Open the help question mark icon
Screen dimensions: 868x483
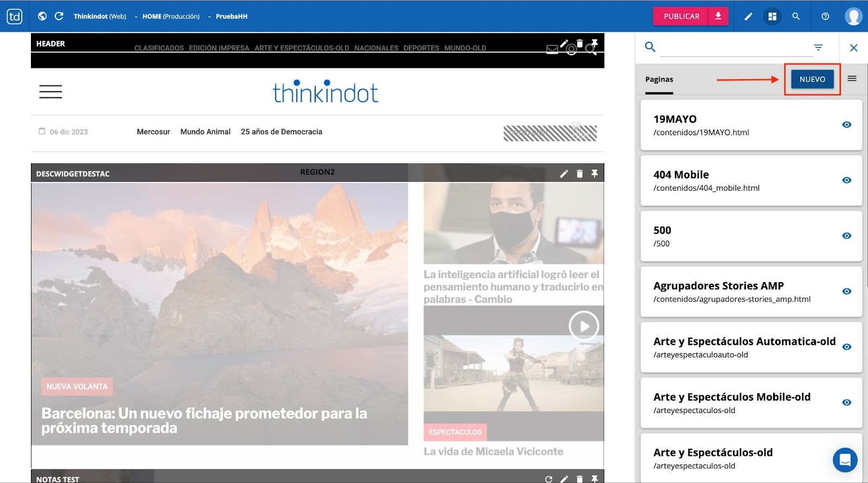pyautogui.click(x=825, y=16)
